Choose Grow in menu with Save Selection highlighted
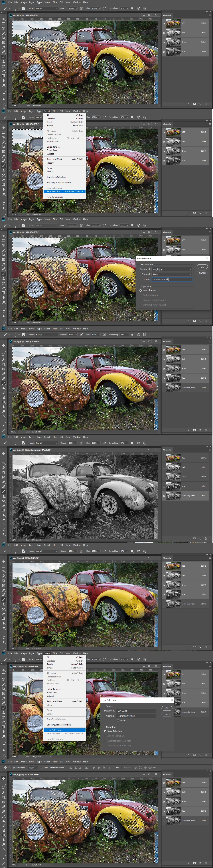213x868 pixels. [x=64, y=168]
